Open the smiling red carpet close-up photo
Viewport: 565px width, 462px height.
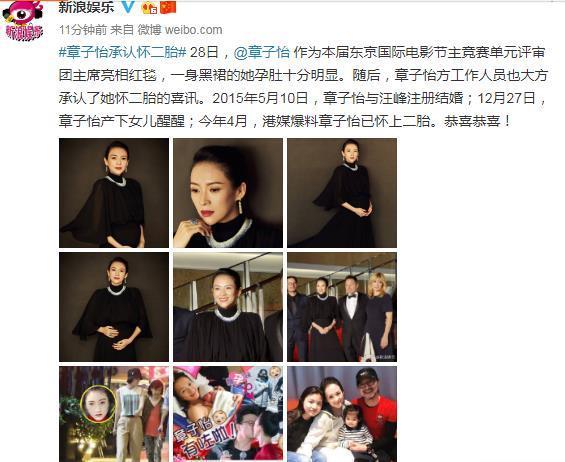[x=228, y=307]
